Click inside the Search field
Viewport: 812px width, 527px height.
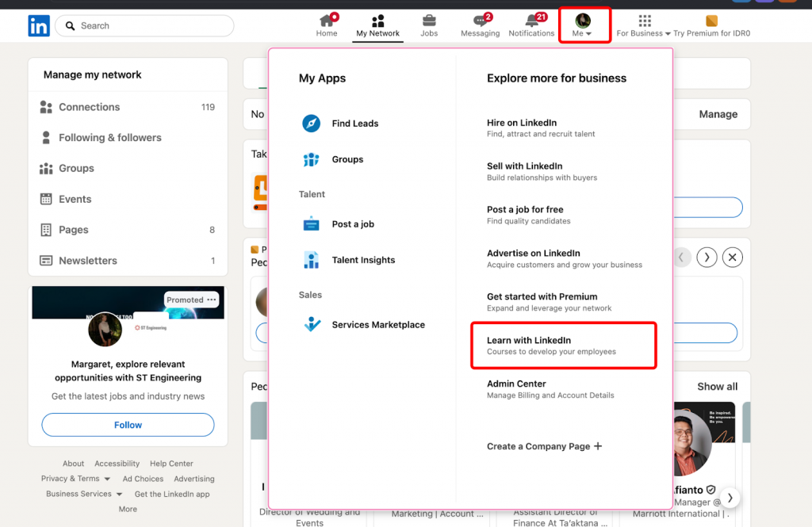(x=143, y=25)
